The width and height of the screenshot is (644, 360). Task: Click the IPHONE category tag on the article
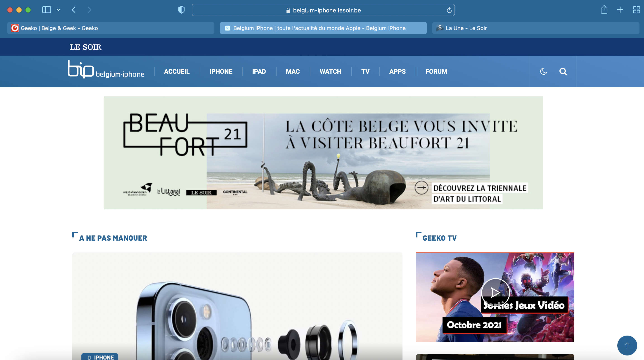point(100,357)
